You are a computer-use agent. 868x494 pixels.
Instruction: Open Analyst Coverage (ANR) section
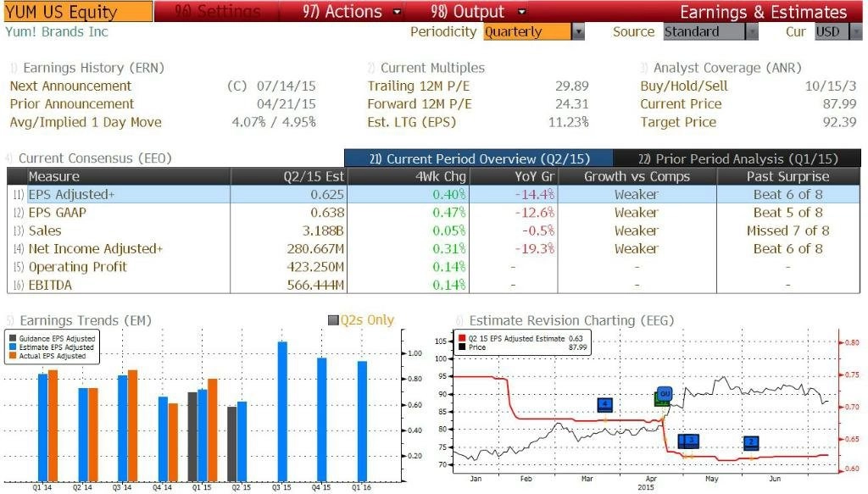(721, 68)
